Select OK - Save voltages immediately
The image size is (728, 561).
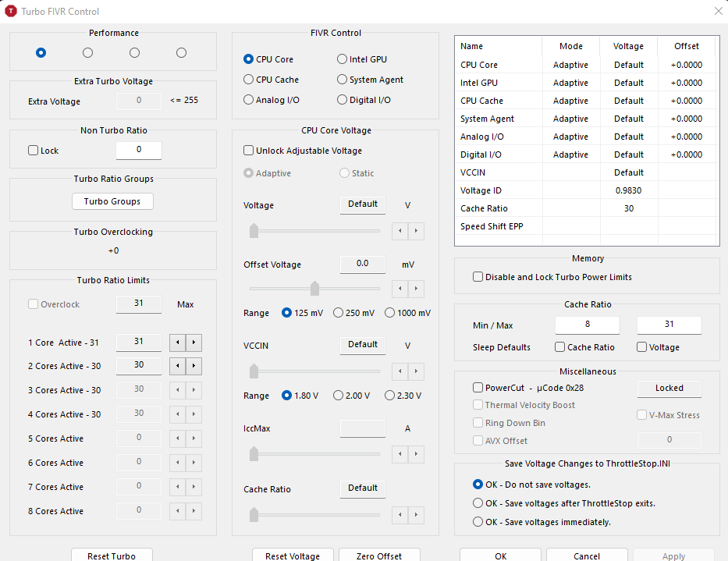(x=478, y=522)
